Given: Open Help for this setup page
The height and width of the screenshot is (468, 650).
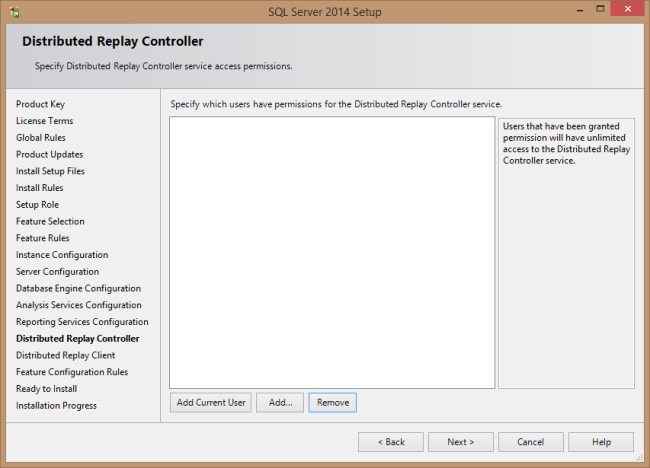Looking at the screenshot, I should [x=601, y=441].
